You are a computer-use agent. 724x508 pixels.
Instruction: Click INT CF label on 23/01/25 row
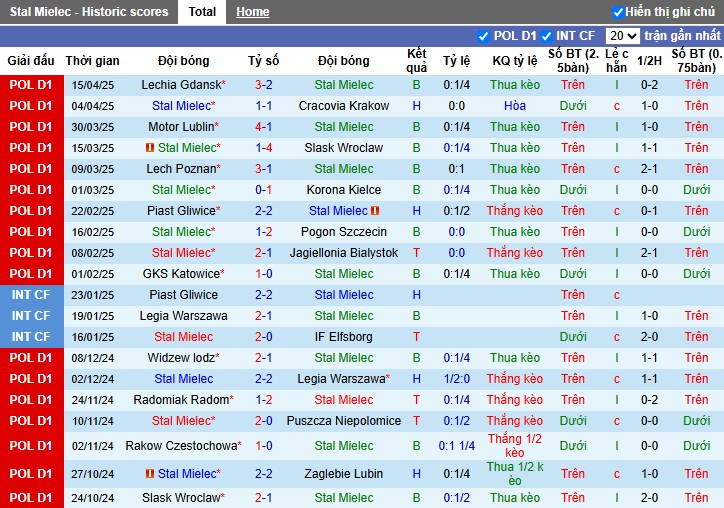pyautogui.click(x=31, y=295)
